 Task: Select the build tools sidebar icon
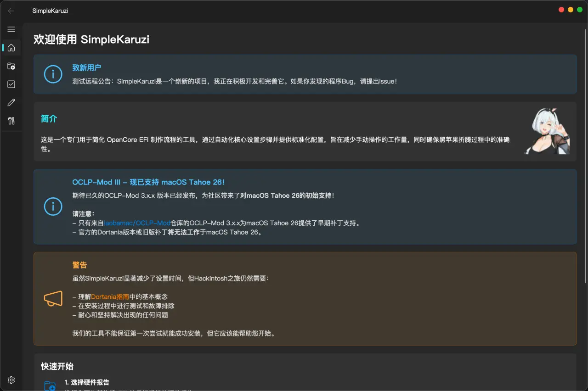[11, 121]
